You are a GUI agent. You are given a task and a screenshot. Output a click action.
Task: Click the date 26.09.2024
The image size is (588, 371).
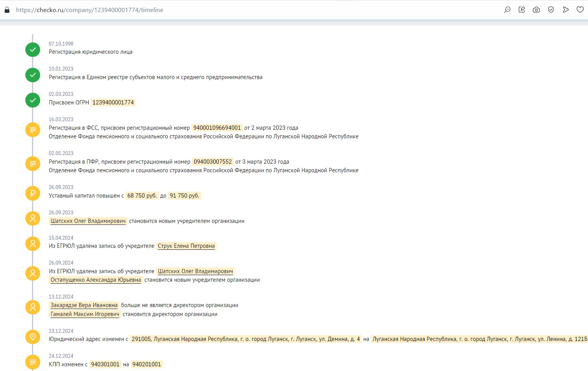point(61,263)
